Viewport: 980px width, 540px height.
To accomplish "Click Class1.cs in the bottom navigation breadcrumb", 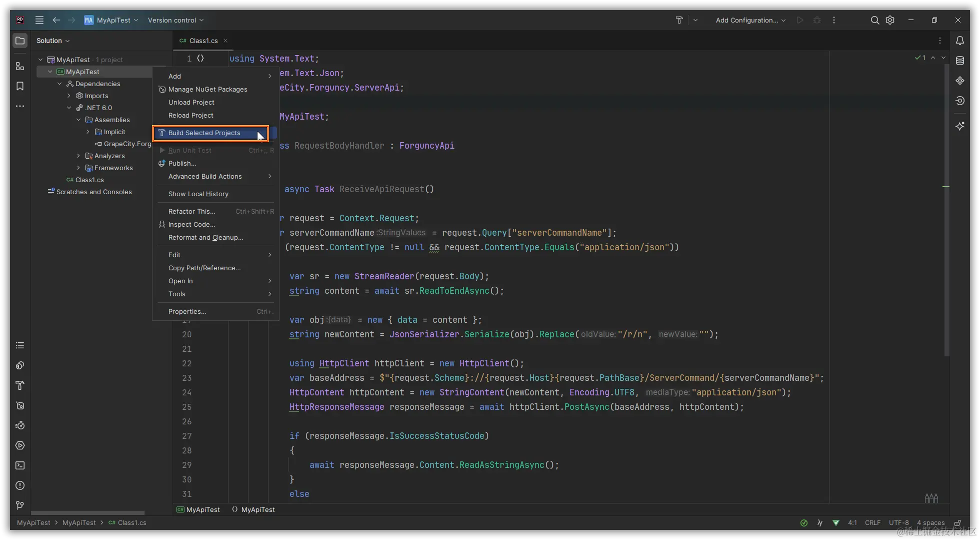I will [x=127, y=523].
